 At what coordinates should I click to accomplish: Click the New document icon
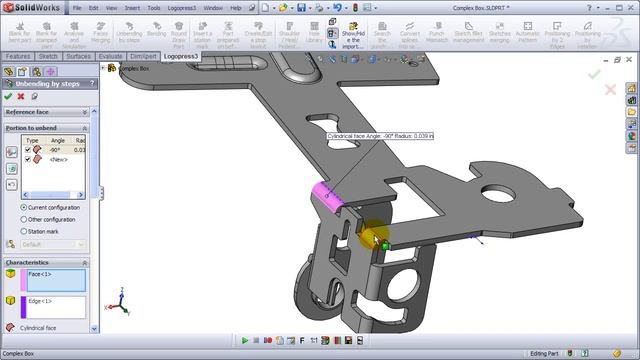coord(265,8)
